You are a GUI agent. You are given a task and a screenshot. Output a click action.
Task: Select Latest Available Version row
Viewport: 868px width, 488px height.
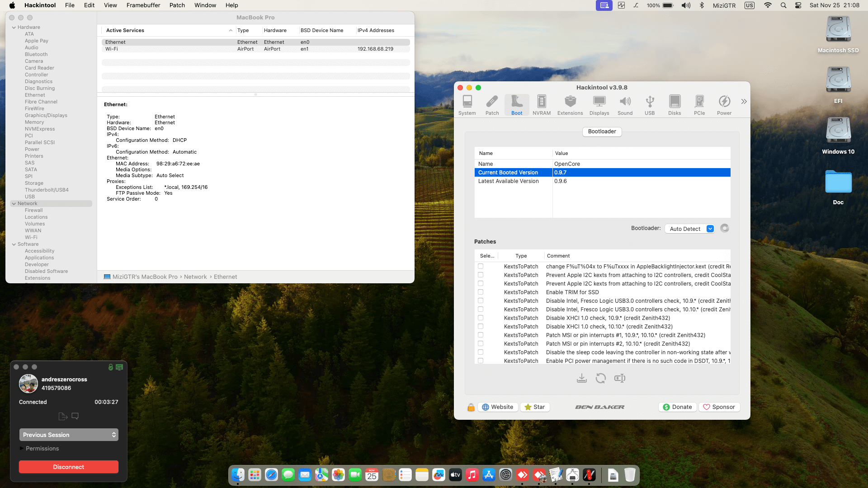coord(603,181)
